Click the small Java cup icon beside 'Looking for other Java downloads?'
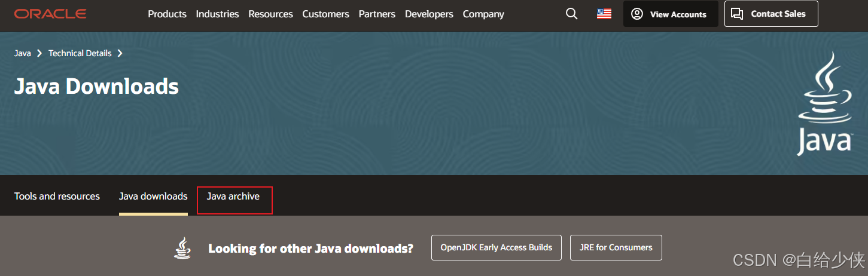The image size is (868, 276). (x=182, y=248)
